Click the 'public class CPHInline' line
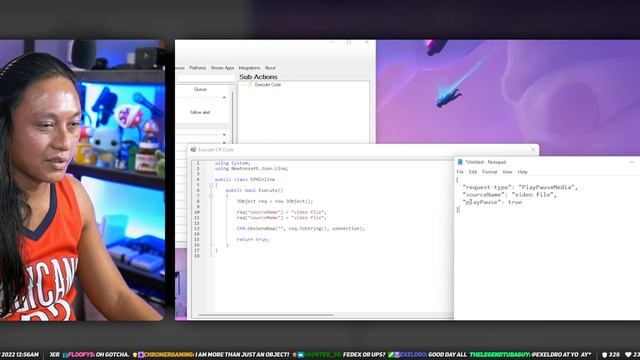 click(245, 179)
